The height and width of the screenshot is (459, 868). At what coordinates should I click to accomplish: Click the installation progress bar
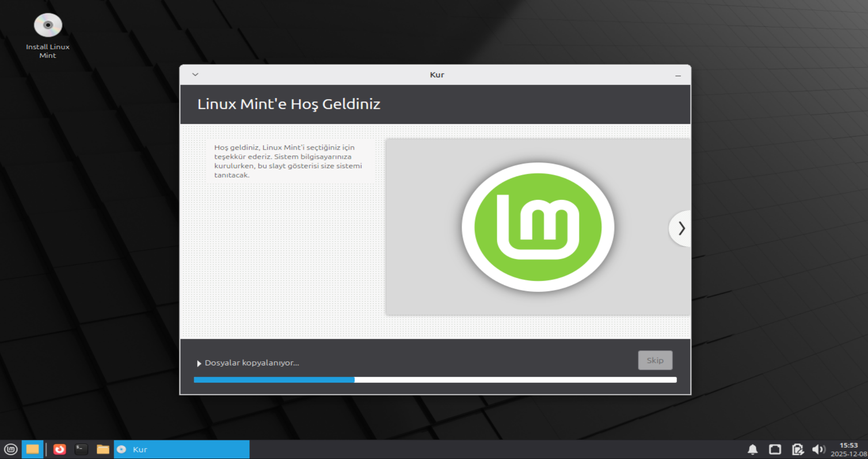click(x=435, y=380)
